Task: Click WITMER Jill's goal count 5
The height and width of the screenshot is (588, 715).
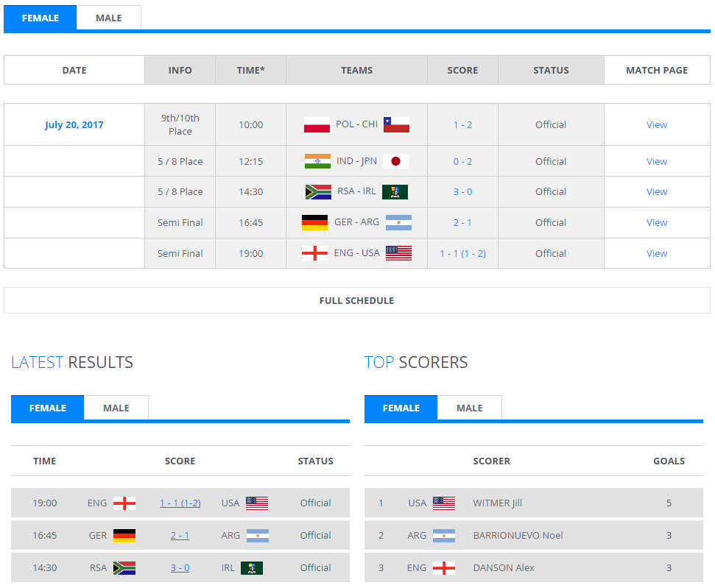Action: click(669, 503)
